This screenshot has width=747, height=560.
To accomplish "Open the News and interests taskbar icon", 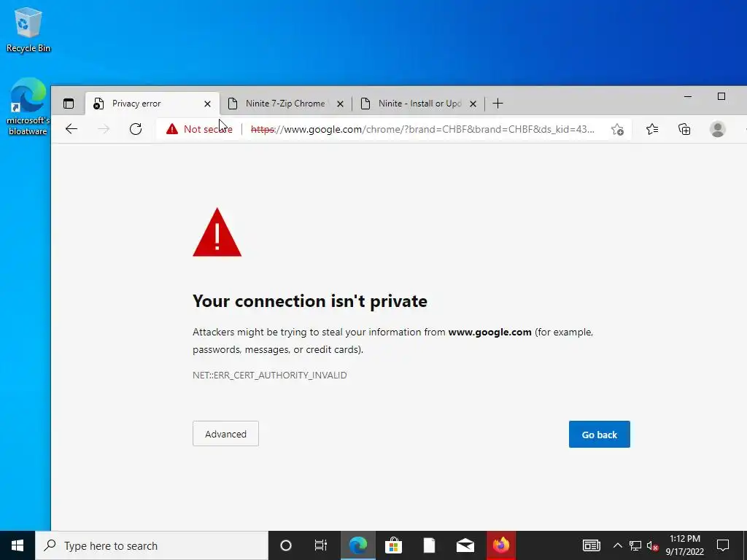I will click(x=591, y=545).
